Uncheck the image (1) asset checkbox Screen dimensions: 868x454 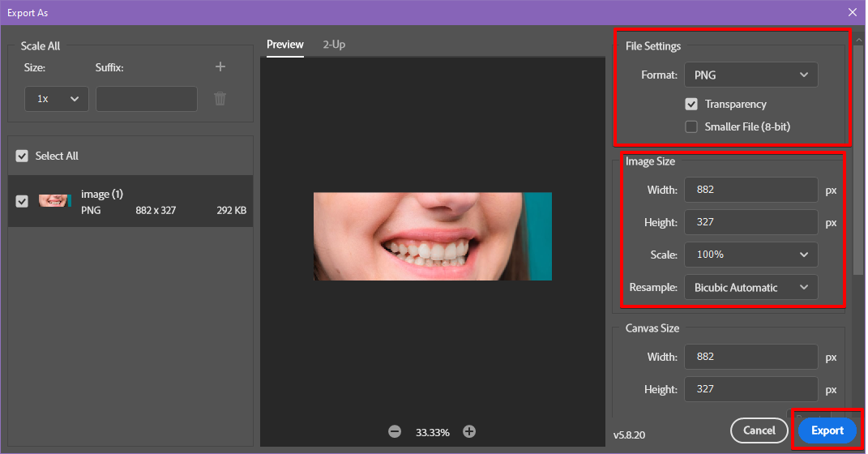click(22, 201)
